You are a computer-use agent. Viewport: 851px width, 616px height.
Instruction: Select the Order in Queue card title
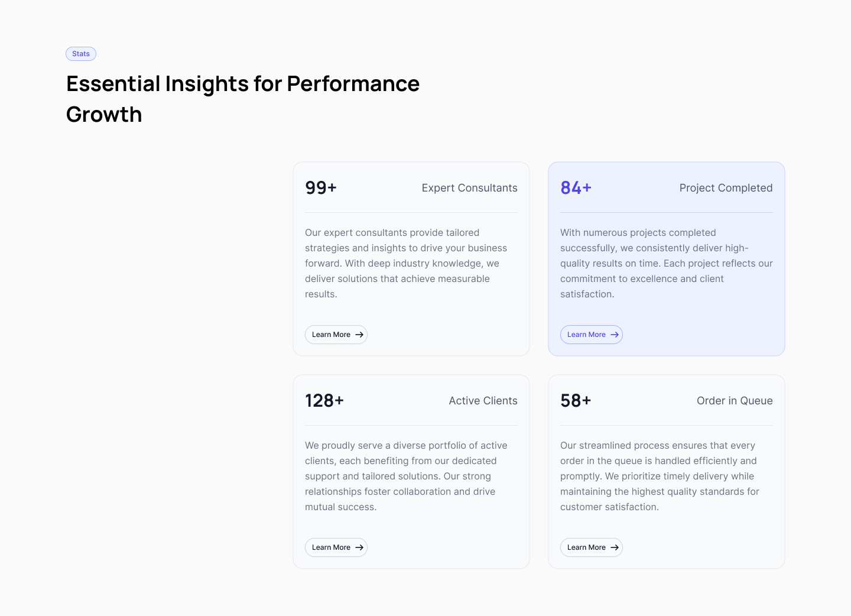coord(735,401)
